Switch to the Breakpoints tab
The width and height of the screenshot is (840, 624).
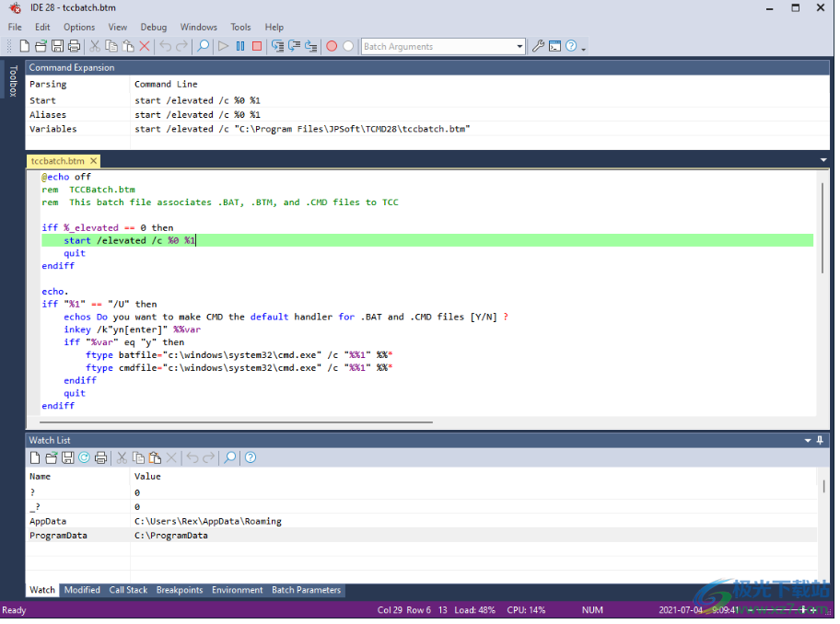pos(180,591)
